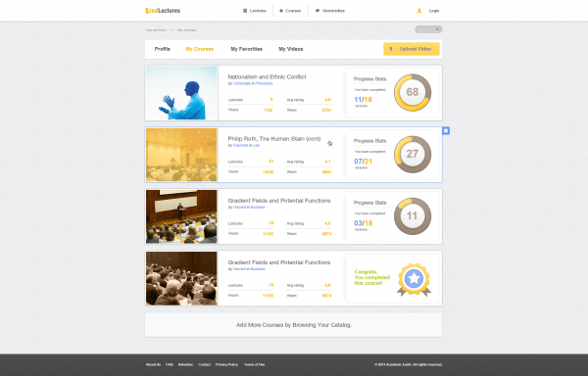The image size is (588, 376).
Task: Click the yellow user profile icon
Action: (419, 11)
